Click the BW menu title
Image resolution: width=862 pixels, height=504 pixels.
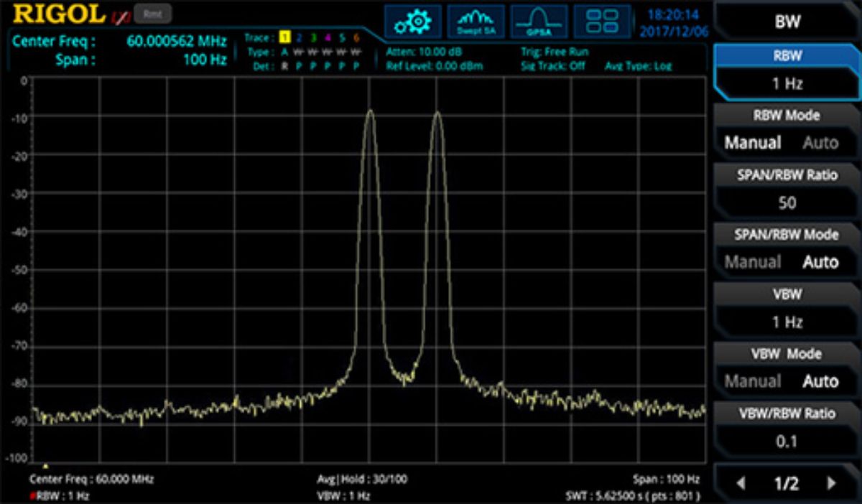(787, 21)
